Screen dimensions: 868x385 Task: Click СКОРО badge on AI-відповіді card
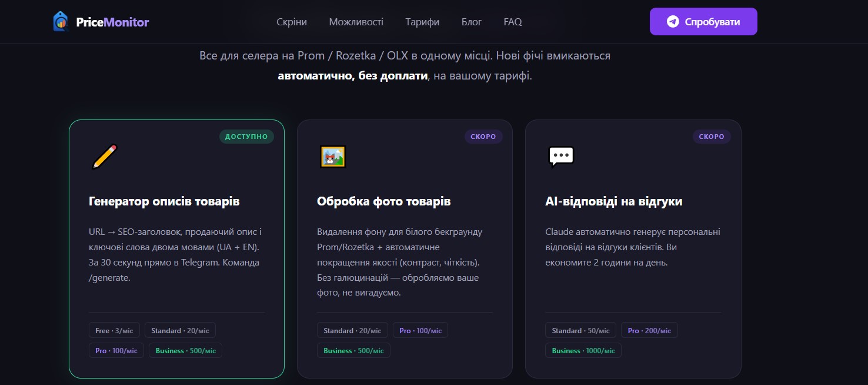(x=712, y=137)
